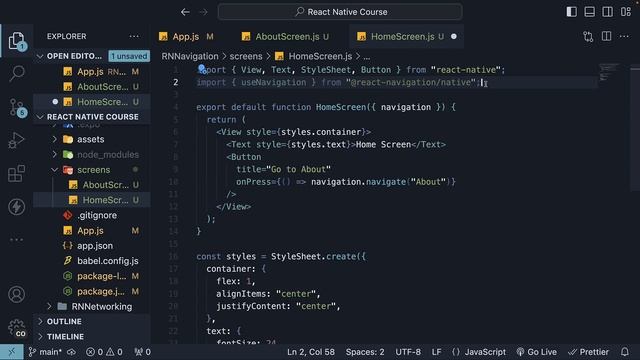The image size is (640, 360).
Task: Toggle secondary side bar layout icon
Action: click(x=607, y=12)
